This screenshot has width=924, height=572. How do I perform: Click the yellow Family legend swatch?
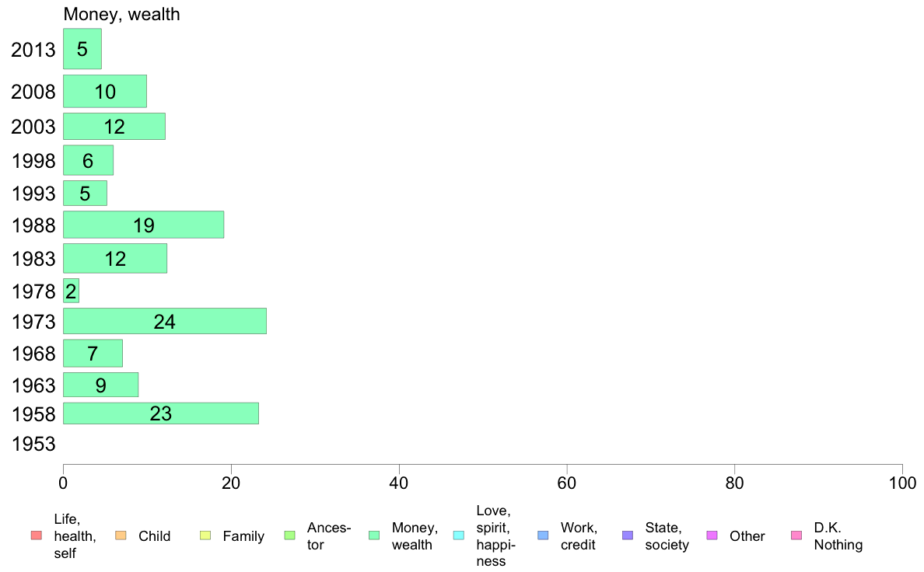205,535
